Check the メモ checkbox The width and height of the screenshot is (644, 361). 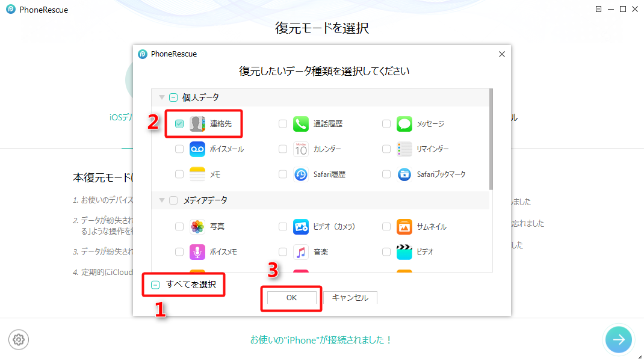click(179, 174)
